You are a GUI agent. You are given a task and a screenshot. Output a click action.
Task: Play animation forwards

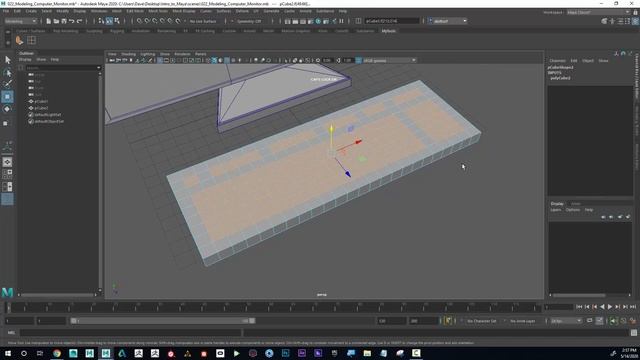610,307
